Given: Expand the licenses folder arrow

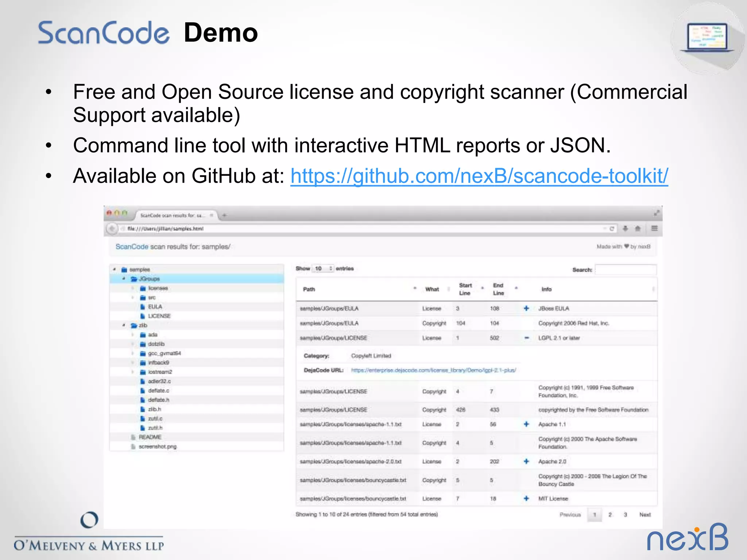Looking at the screenshot, I should click(133, 288).
